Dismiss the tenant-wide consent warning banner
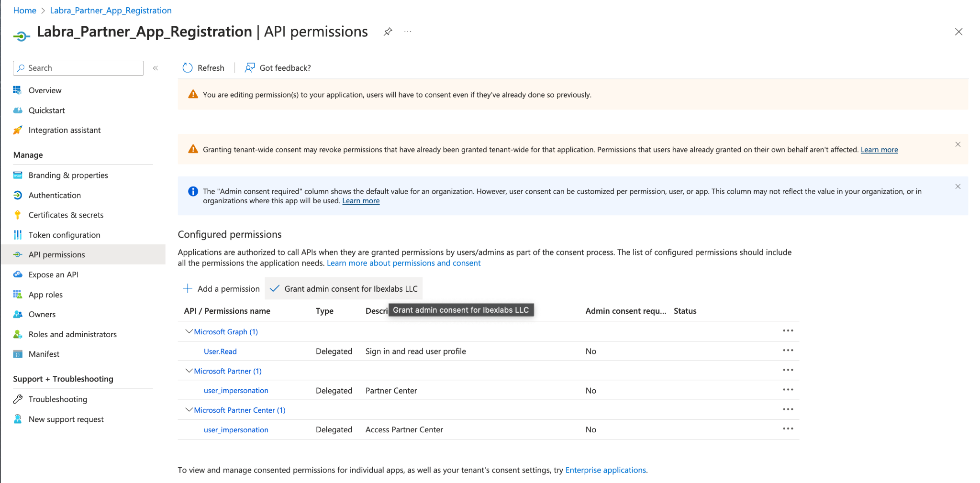The image size is (980, 483). [x=958, y=144]
